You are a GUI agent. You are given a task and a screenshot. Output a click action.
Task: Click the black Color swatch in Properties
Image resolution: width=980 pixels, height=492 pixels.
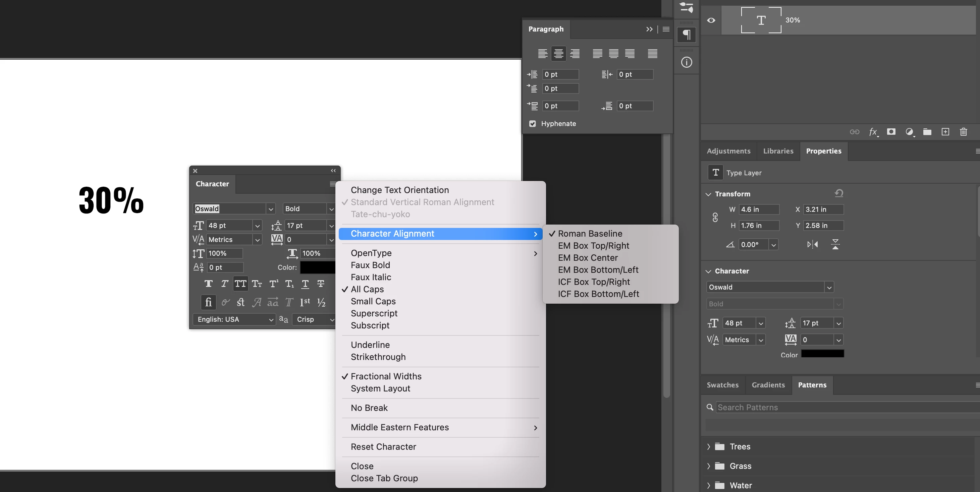click(822, 354)
